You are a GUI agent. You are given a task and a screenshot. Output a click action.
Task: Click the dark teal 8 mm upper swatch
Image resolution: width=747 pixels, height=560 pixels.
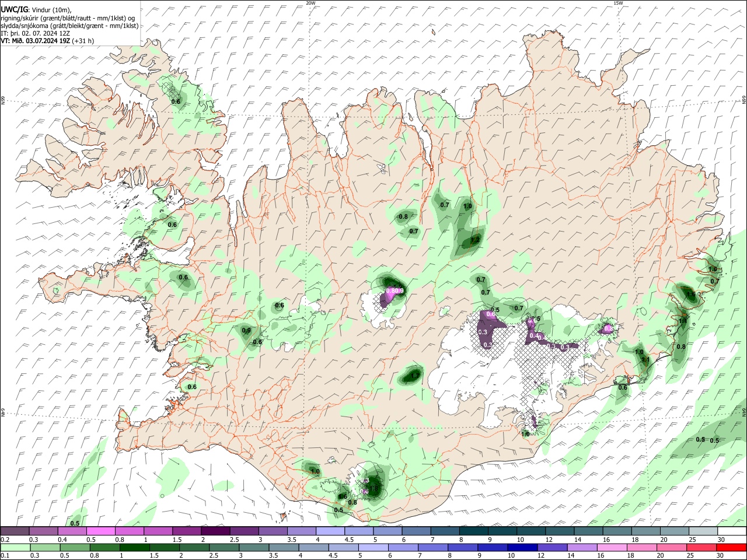pyautogui.click(x=473, y=531)
